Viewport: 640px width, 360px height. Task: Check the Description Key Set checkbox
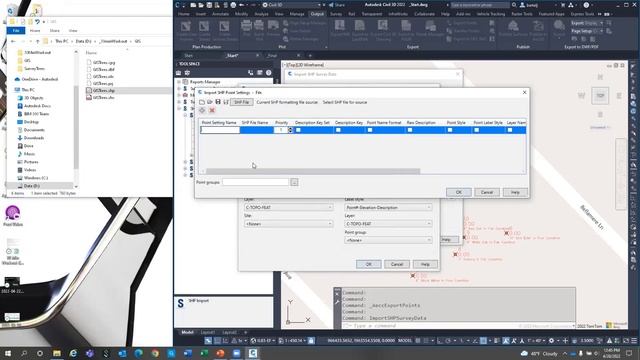pyautogui.click(x=298, y=130)
